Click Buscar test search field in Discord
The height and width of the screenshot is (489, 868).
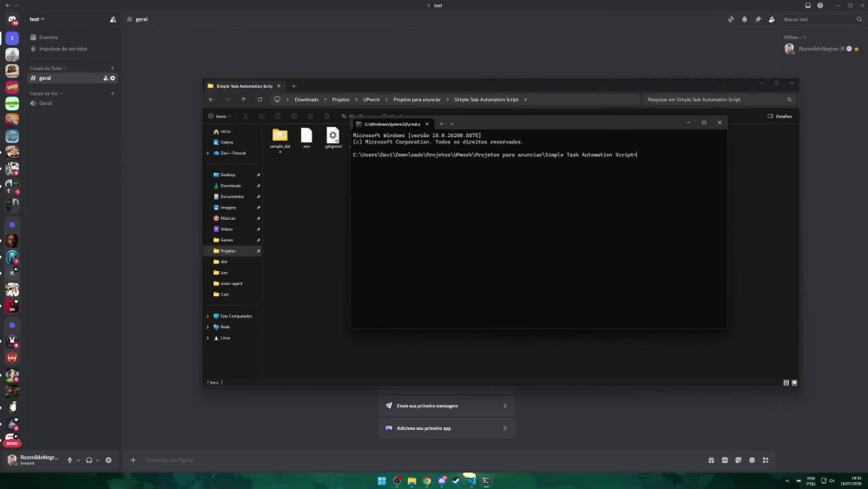pos(821,19)
